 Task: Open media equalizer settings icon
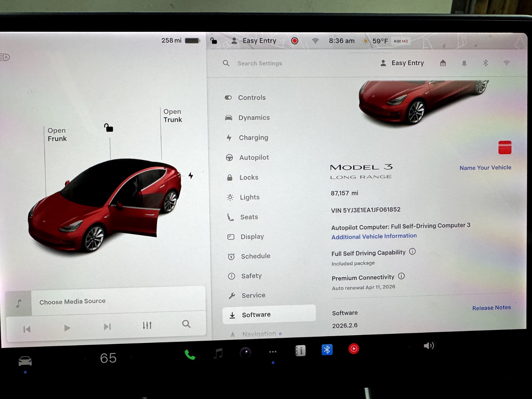pos(147,325)
